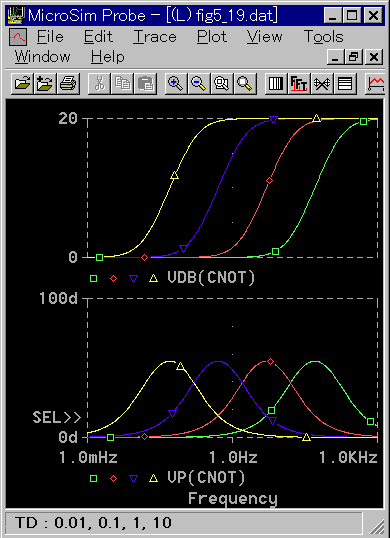Click the Zoom Area magnifier icon
390x538 pixels.
tap(222, 83)
